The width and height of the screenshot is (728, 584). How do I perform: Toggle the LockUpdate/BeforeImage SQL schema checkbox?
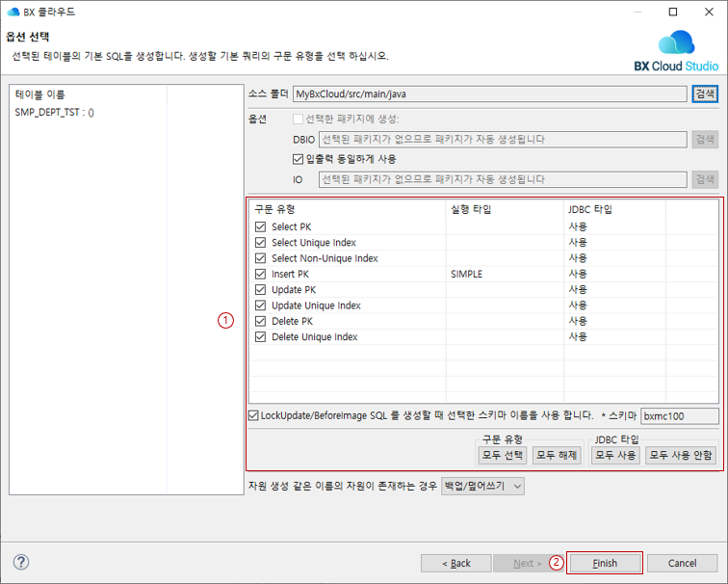[253, 415]
